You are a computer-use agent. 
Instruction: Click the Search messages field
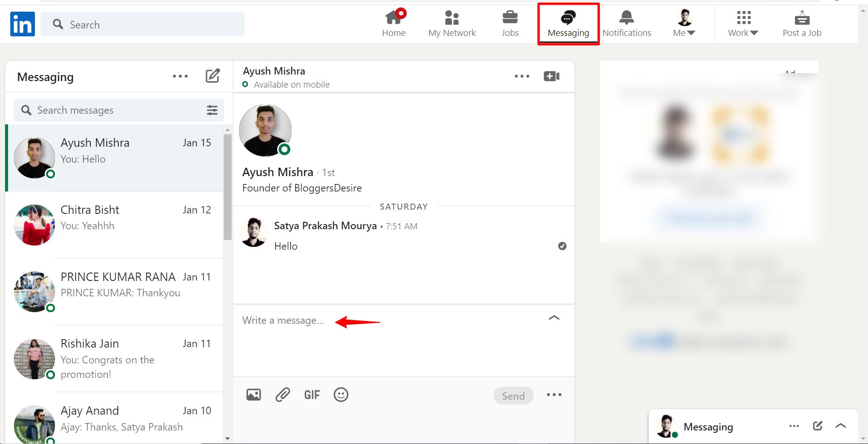(x=119, y=110)
